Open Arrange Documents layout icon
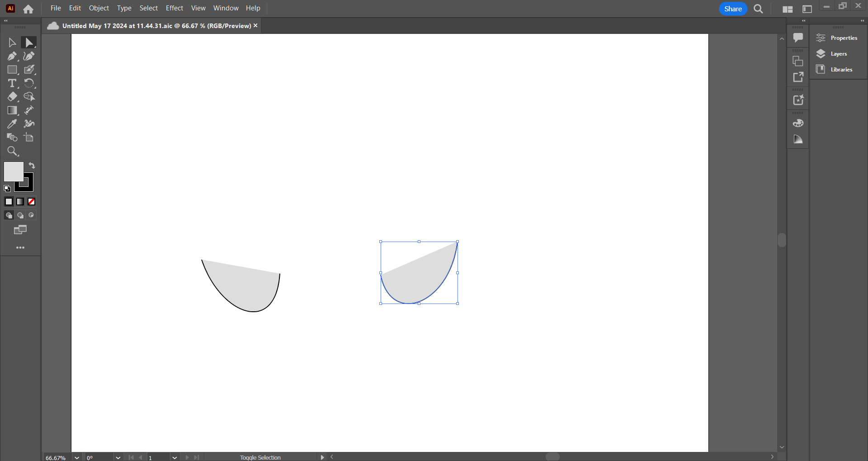The width and height of the screenshot is (868, 461). point(788,9)
